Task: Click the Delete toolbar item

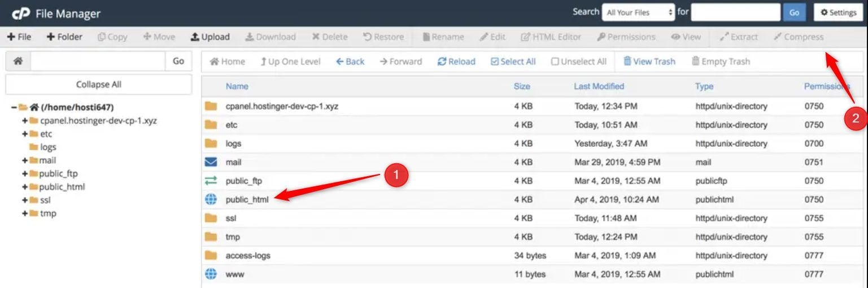Action: (330, 37)
